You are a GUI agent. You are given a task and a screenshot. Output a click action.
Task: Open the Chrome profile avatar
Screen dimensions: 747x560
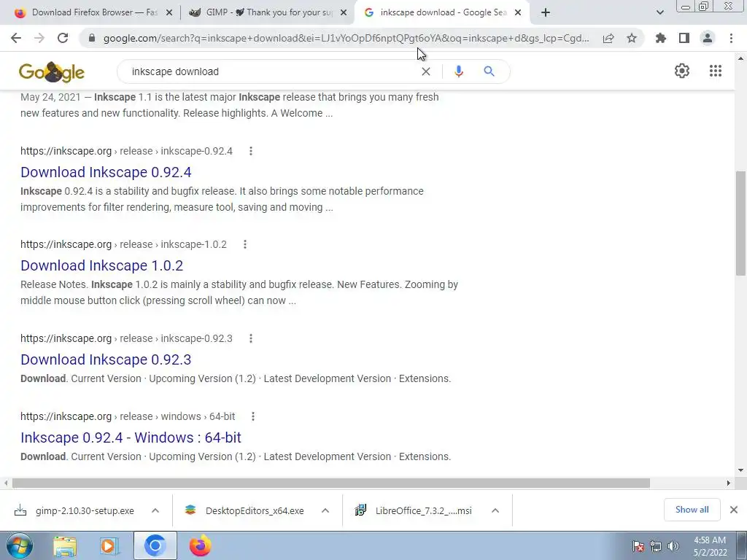click(x=708, y=38)
